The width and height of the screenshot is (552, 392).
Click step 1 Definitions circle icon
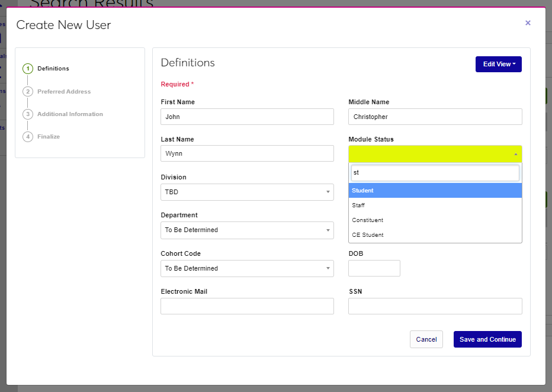tap(28, 69)
